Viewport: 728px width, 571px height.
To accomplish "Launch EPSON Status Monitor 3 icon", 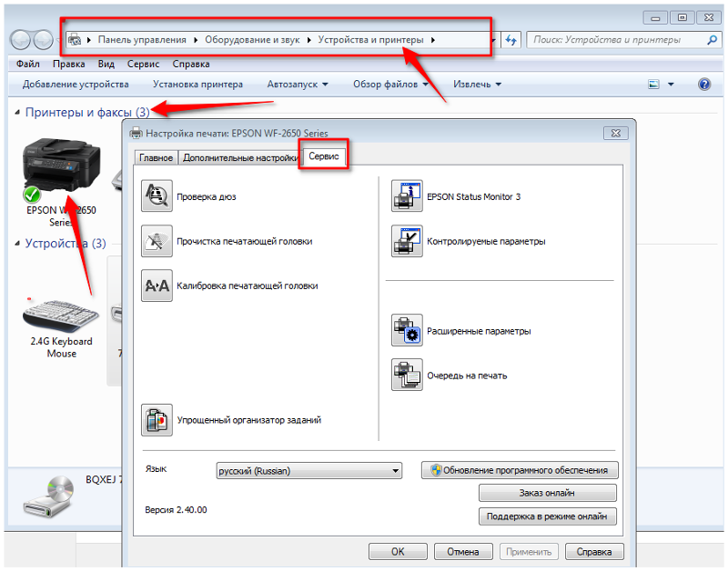I will 407,196.
